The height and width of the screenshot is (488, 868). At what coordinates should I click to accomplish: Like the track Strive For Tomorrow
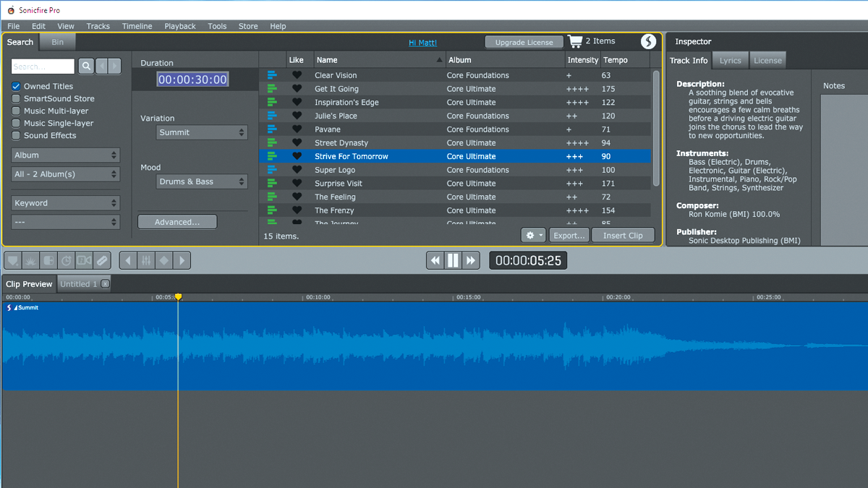297,156
